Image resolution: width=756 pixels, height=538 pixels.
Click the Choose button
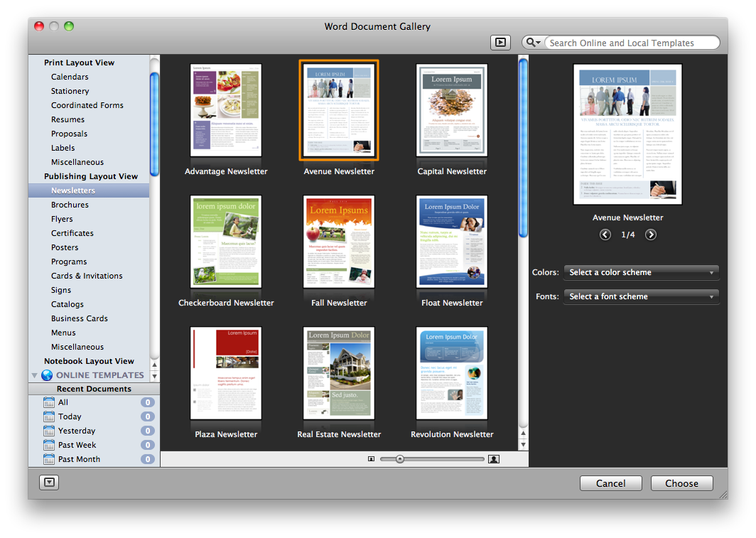[682, 483]
